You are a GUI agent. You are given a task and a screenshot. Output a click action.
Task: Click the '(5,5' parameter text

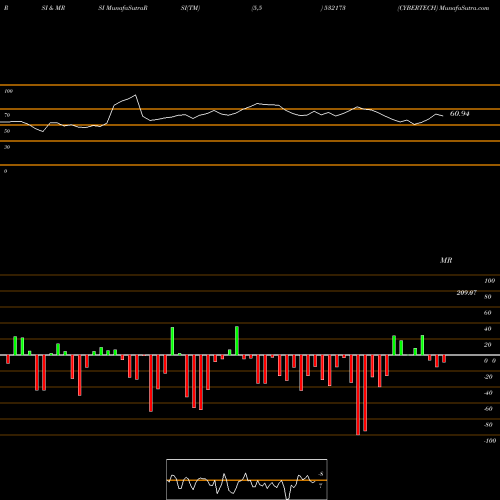[257, 8]
